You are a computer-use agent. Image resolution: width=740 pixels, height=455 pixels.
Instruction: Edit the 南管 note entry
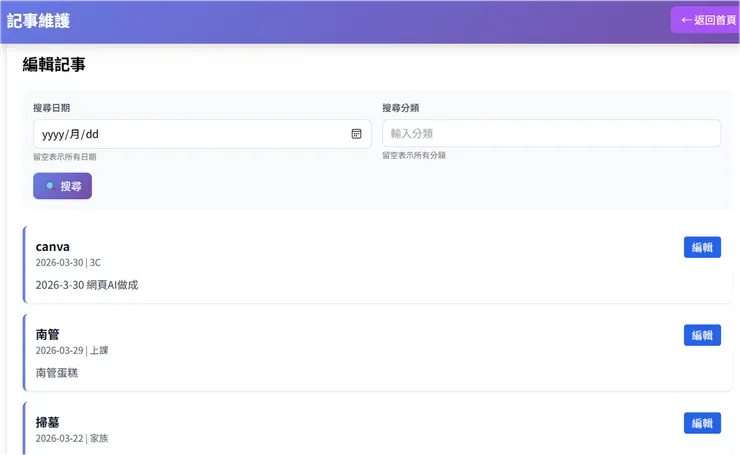click(702, 335)
